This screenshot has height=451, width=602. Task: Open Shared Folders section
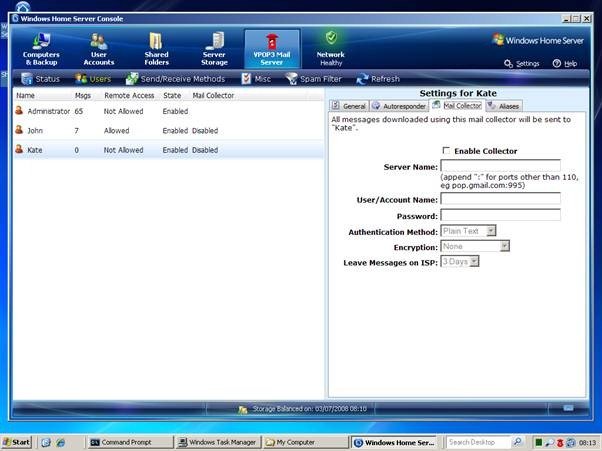156,50
